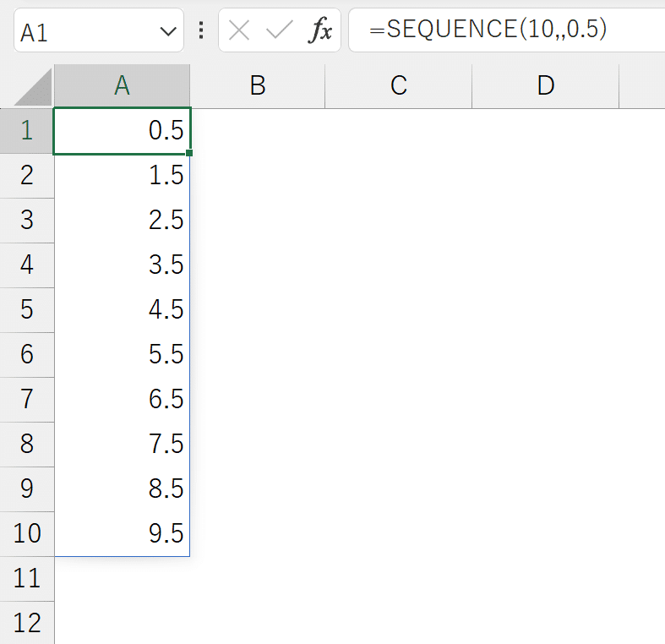Confirm the entry with the checkmark icon
The width and height of the screenshot is (665, 644).
279,30
